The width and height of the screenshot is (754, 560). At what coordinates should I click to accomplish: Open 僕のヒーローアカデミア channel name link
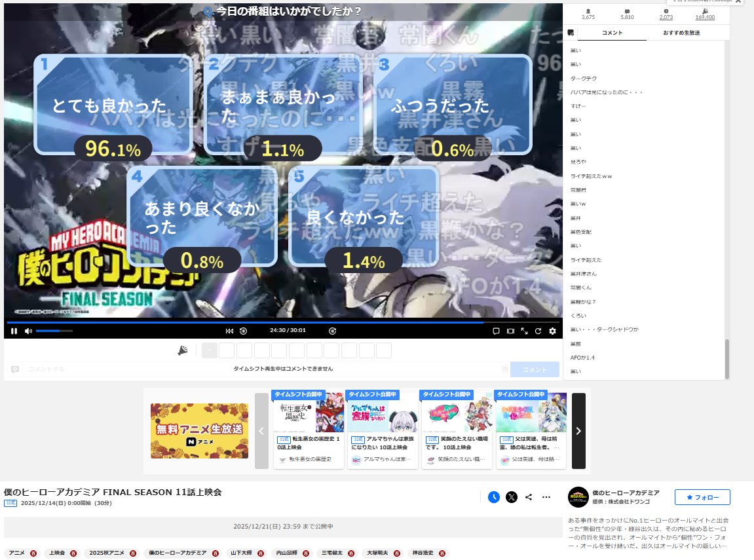[626, 493]
